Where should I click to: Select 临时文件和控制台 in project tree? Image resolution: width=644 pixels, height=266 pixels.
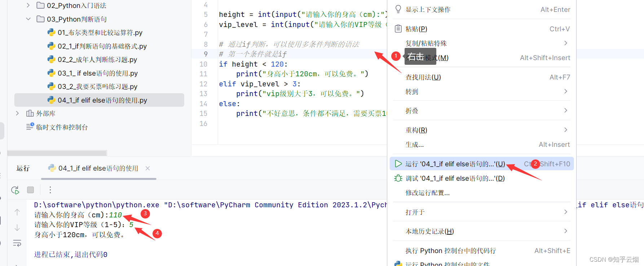62,127
